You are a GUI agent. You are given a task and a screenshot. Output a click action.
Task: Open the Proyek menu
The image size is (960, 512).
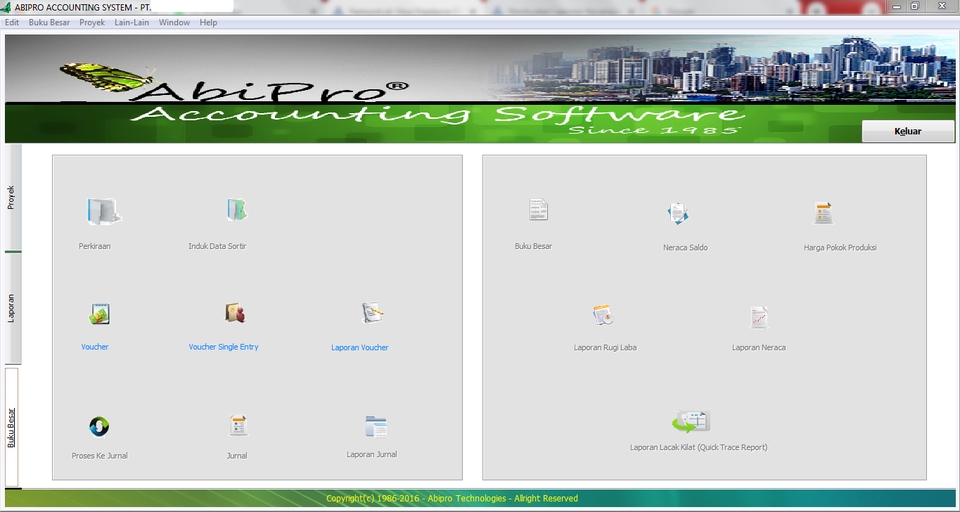point(92,23)
